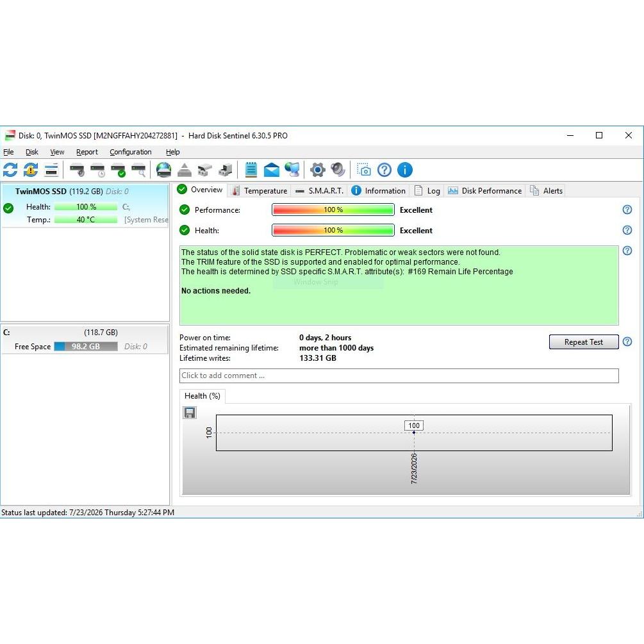Click the C: Free Space 98.2 GB bar
Screen dimensions: 644x644
[86, 346]
